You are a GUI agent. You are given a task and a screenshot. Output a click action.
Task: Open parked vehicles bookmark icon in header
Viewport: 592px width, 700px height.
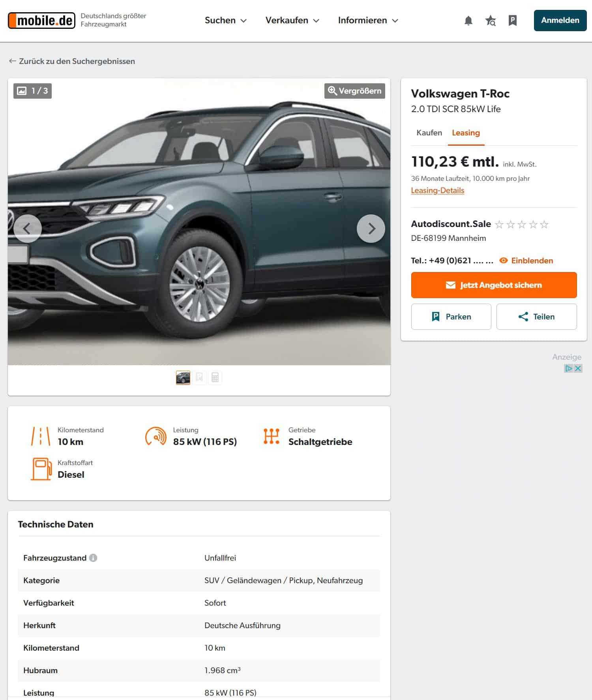tap(512, 21)
